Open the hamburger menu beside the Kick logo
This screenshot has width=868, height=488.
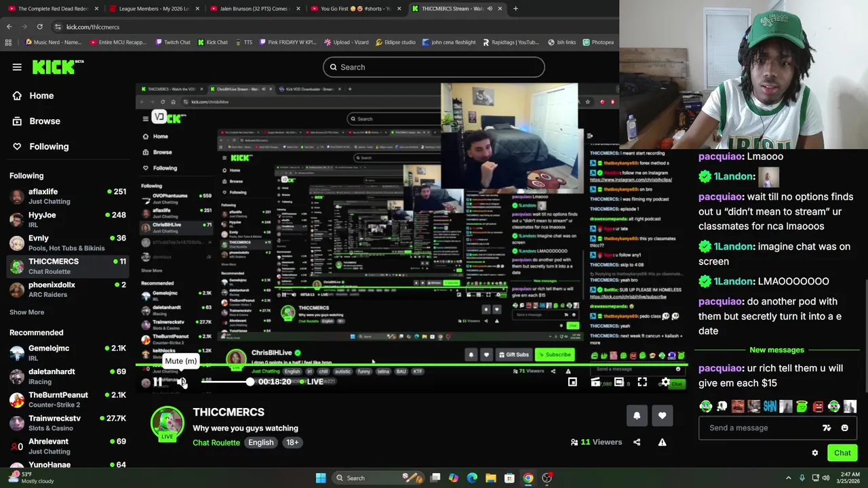[x=17, y=67]
